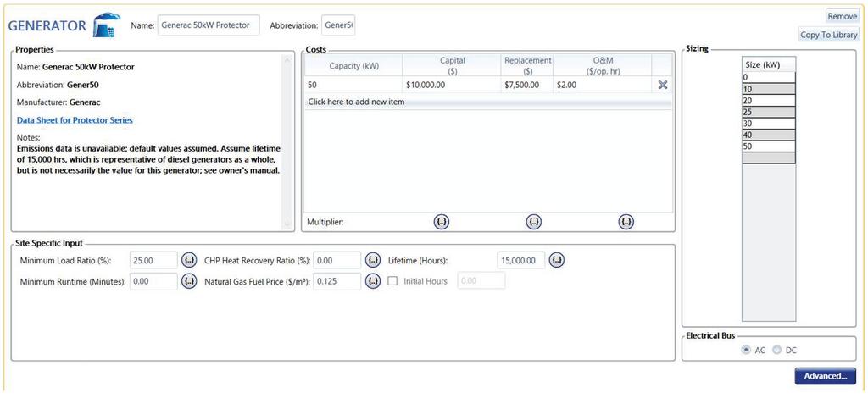Click the Copy To Library button
This screenshot has width=868, height=398.
pyautogui.click(x=829, y=35)
